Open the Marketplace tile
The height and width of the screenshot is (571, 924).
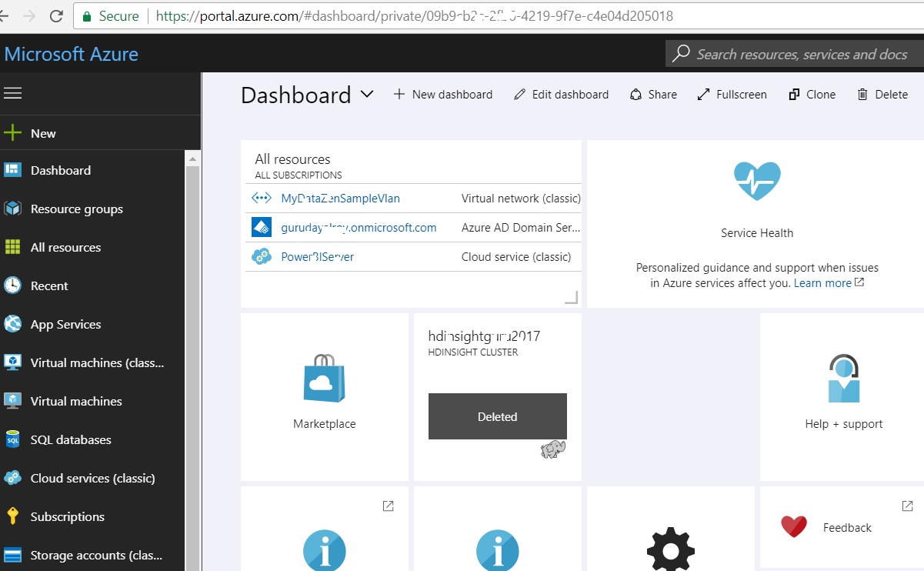pyautogui.click(x=324, y=389)
